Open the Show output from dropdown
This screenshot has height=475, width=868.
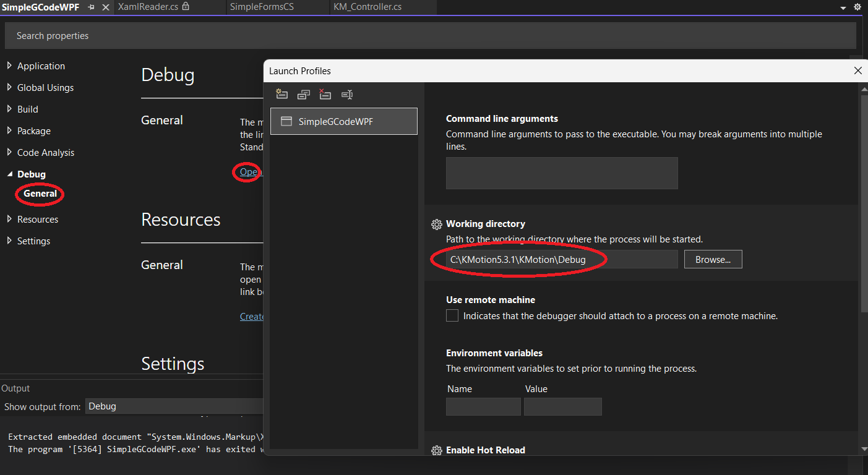(x=174, y=406)
